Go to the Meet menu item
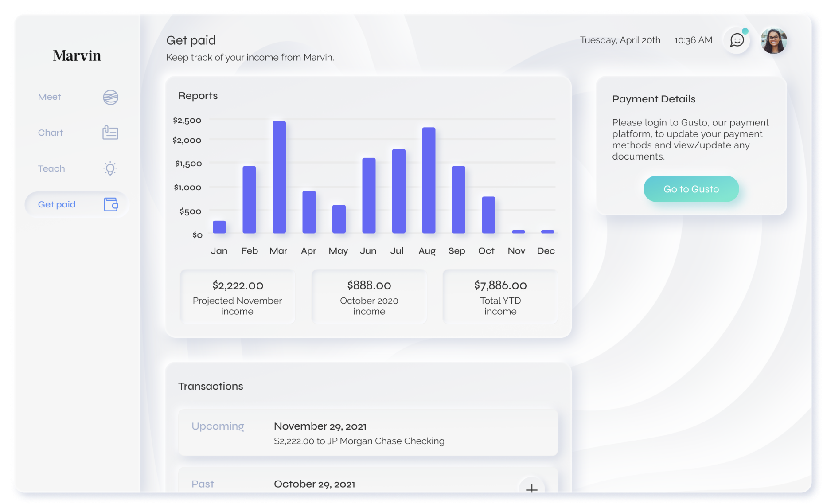The height and width of the screenshot is (504, 823). [x=76, y=97]
